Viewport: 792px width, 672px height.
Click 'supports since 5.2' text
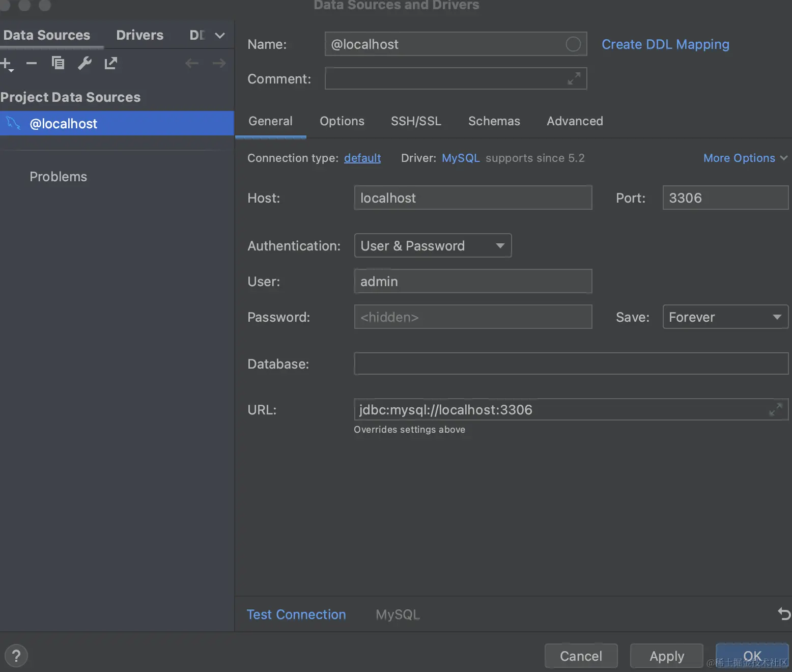click(535, 158)
